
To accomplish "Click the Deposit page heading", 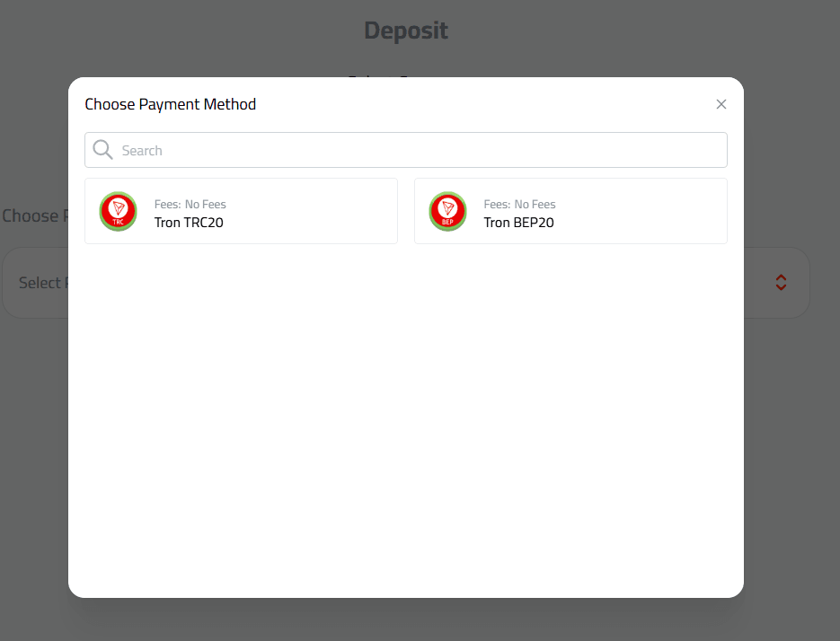I will pyautogui.click(x=406, y=31).
